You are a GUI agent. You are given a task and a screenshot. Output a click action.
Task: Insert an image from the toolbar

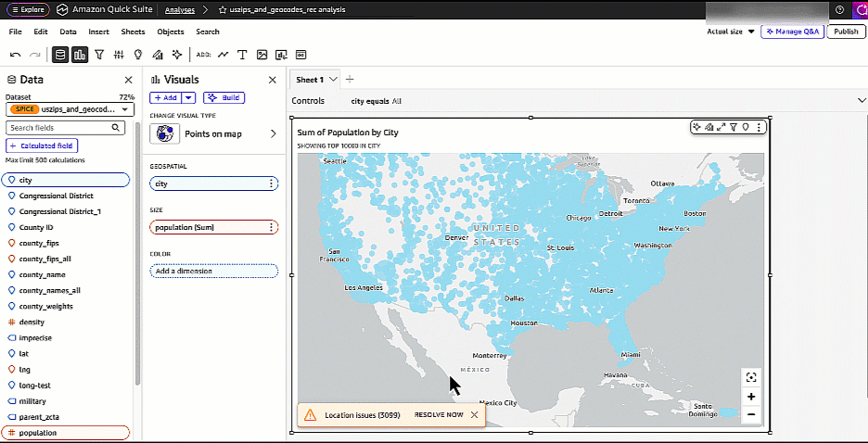(x=262, y=55)
